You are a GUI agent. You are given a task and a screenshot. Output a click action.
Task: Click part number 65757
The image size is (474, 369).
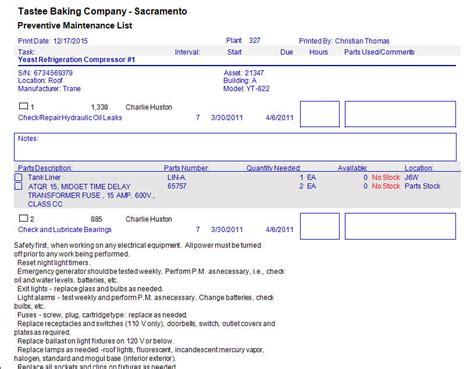point(177,186)
